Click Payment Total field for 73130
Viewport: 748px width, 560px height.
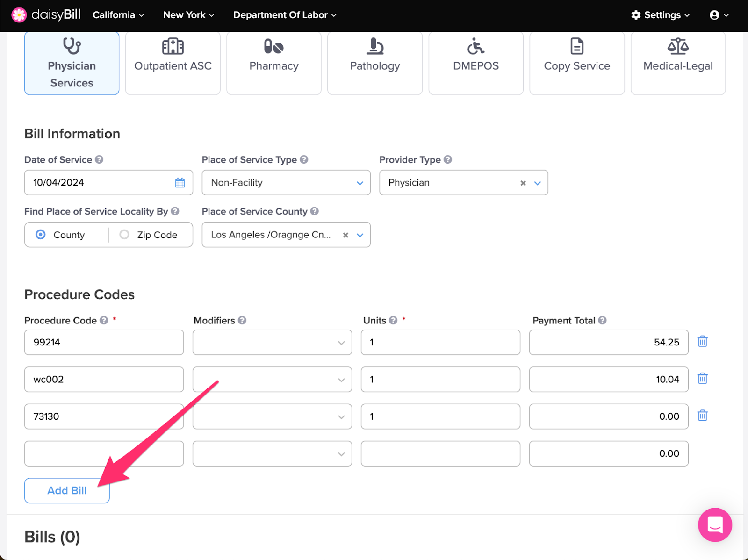pyautogui.click(x=609, y=416)
